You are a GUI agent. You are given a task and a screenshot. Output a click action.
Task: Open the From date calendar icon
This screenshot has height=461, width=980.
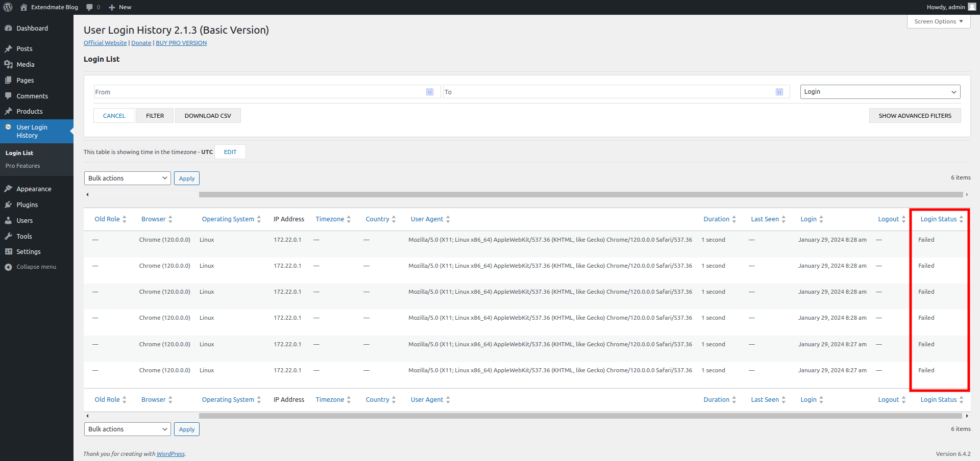[x=430, y=92]
